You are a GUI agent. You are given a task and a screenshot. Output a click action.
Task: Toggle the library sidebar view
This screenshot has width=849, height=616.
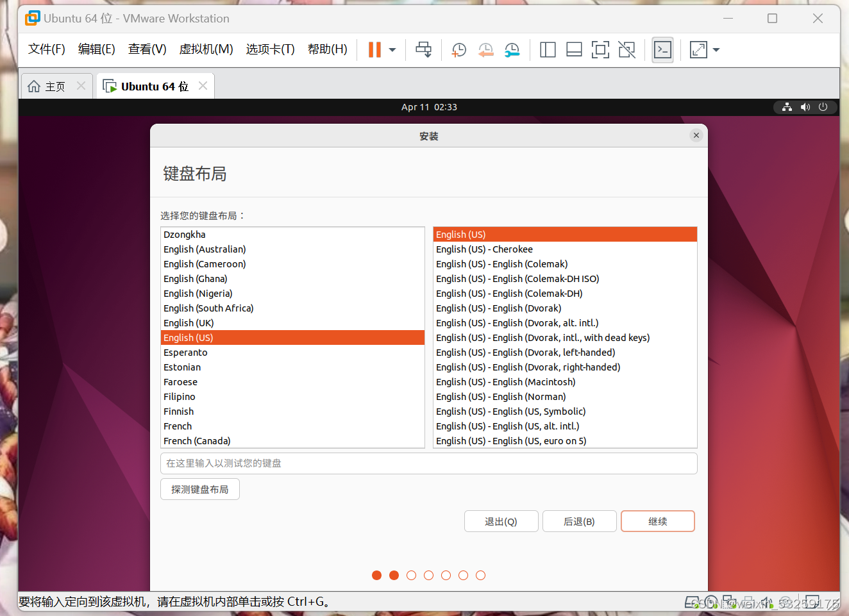(x=548, y=49)
